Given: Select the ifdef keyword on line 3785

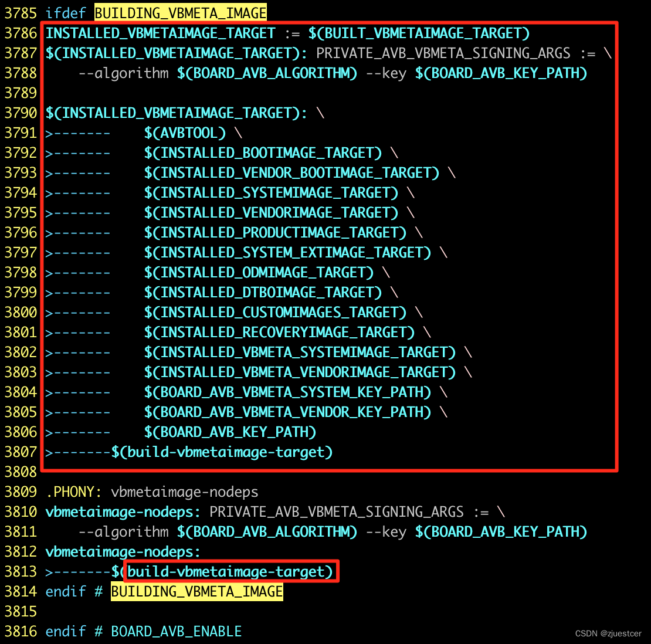Looking at the screenshot, I should click(66, 12).
